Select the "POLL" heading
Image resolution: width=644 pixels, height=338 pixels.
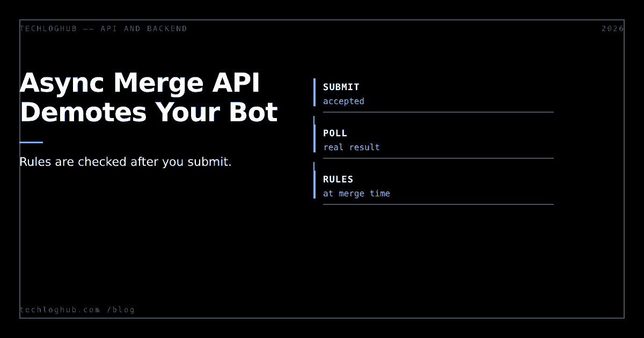335,133
